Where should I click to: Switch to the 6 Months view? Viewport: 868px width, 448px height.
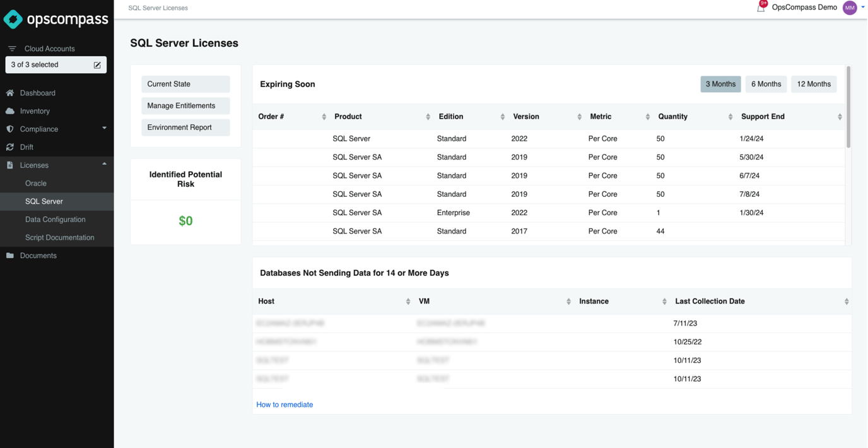click(x=766, y=83)
